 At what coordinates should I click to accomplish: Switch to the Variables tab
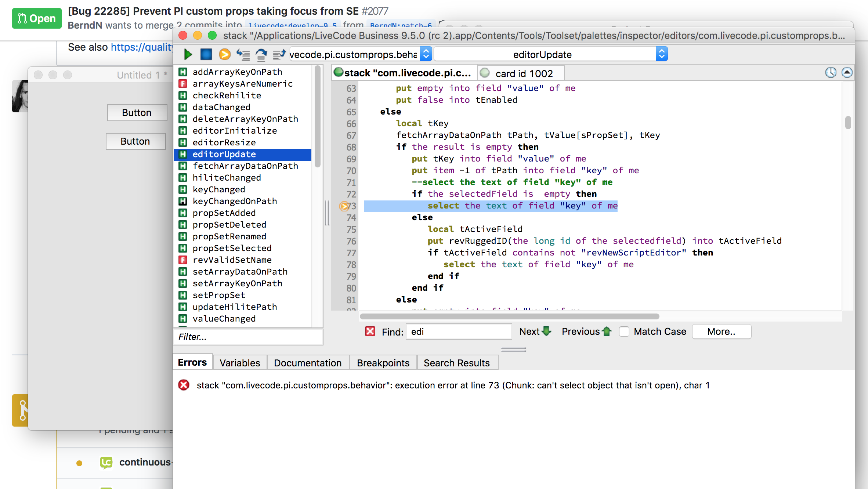click(240, 363)
